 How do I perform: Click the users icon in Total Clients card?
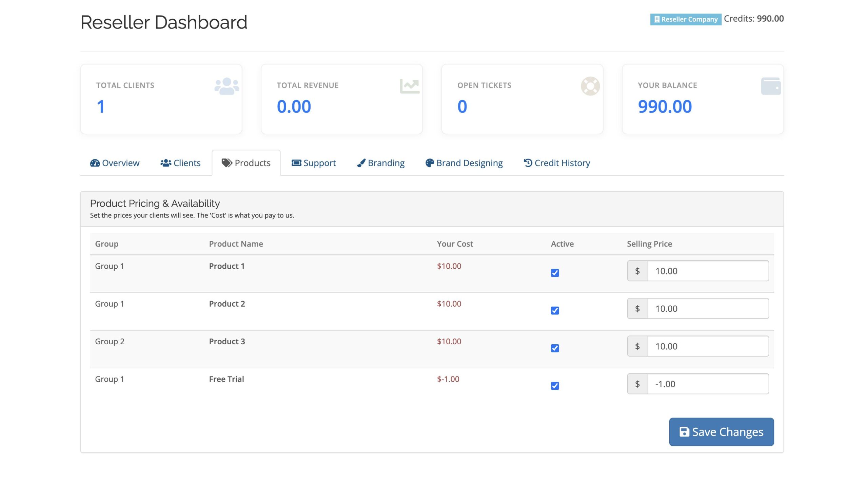pos(226,86)
